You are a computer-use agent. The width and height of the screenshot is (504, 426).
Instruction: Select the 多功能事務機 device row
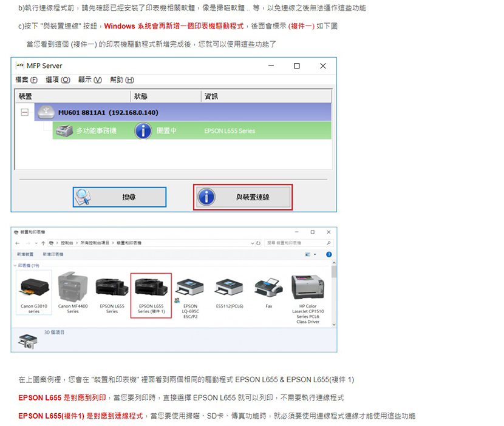point(192,130)
